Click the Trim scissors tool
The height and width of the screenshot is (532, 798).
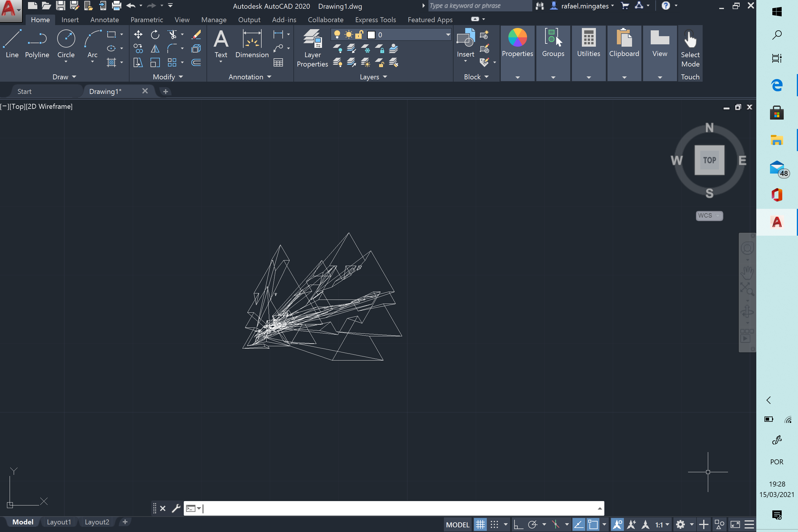[x=172, y=35]
